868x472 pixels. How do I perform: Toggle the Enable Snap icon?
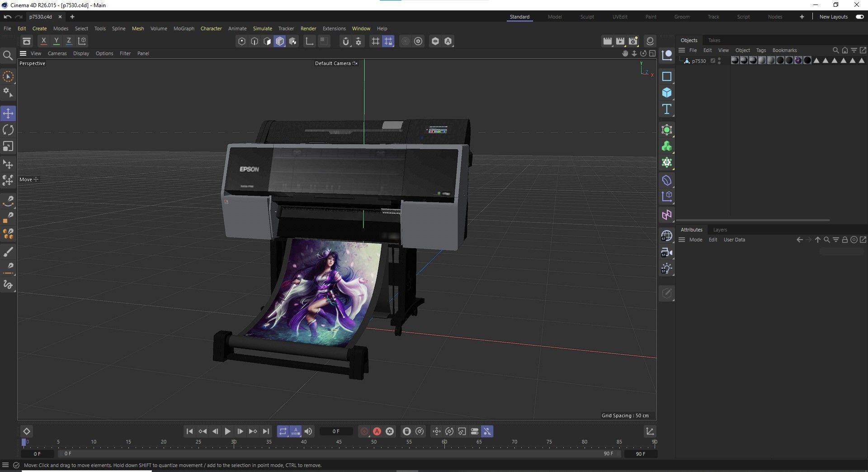click(x=346, y=41)
